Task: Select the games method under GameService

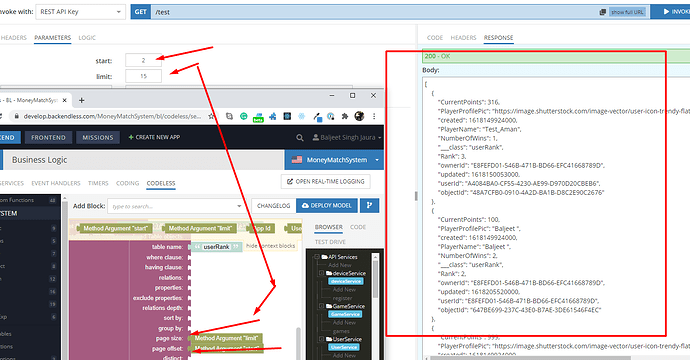Action: (x=341, y=331)
